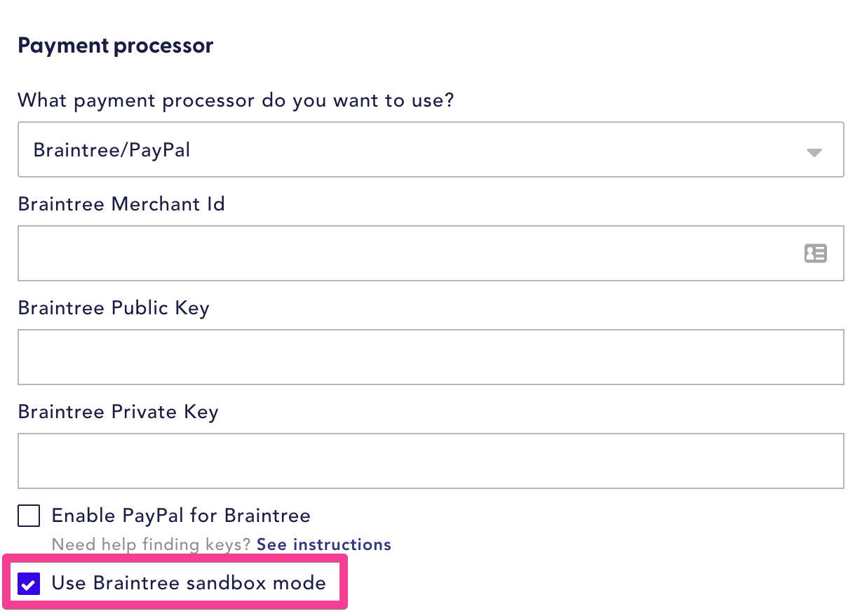Enable PayPal for Braintree
The image size is (862, 616).
coord(28,516)
